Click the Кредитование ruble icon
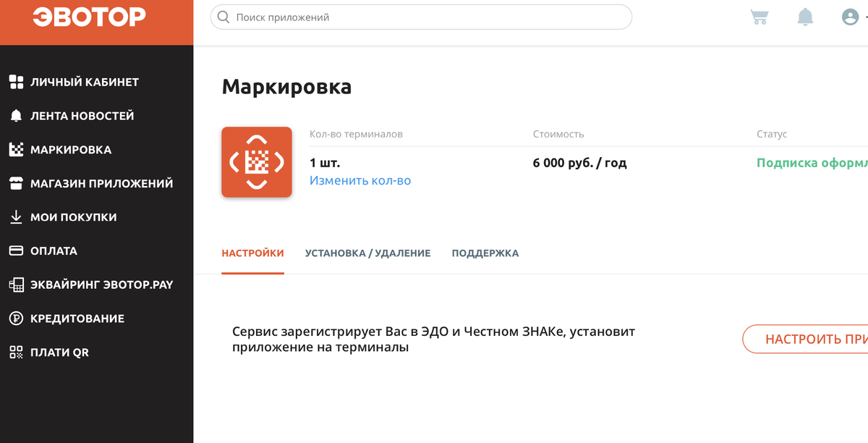 point(16,318)
